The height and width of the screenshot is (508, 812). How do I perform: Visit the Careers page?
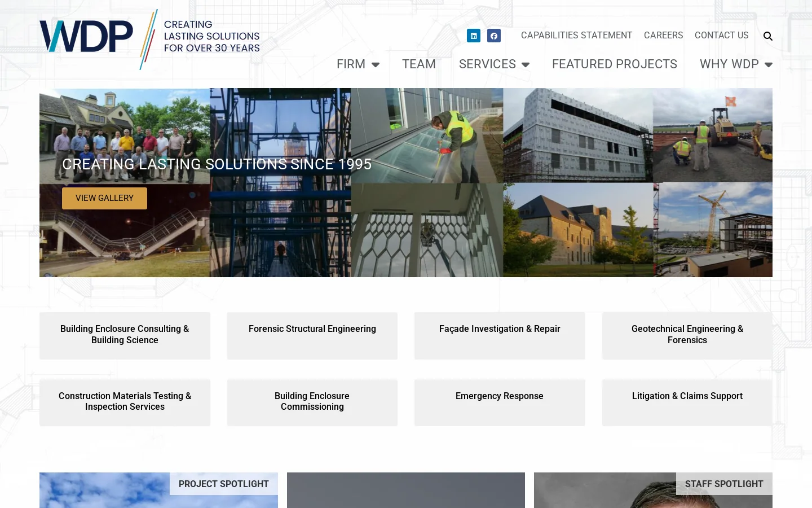[x=663, y=35]
